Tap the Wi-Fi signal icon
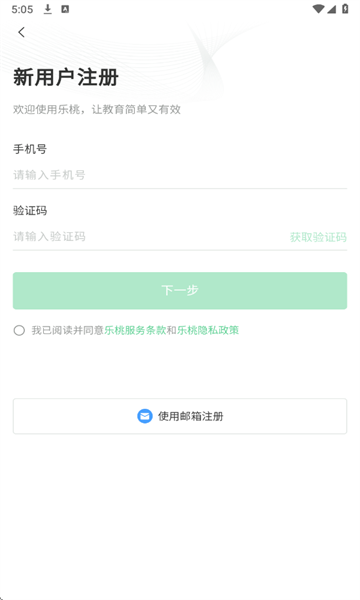 [x=318, y=9]
